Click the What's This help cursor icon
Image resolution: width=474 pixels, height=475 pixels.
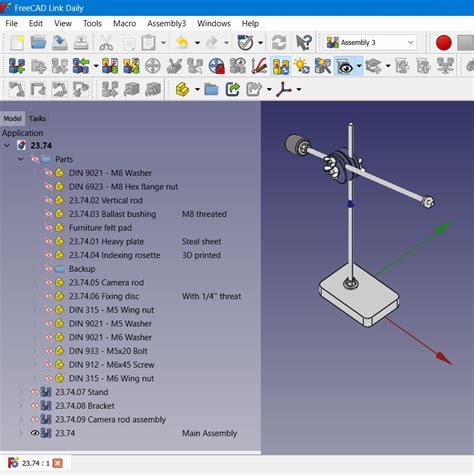click(x=304, y=43)
